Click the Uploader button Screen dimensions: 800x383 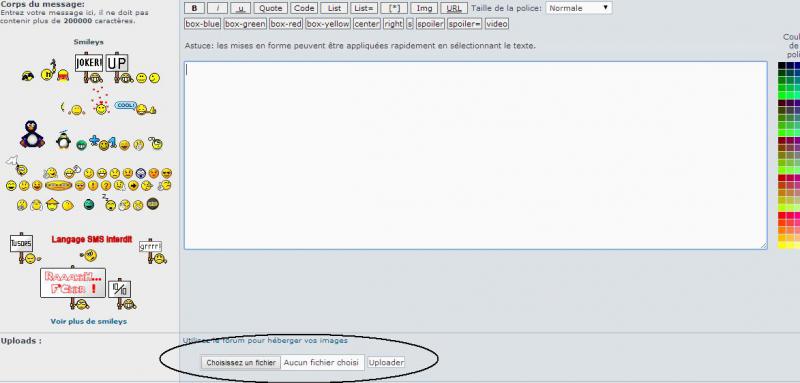(x=386, y=363)
